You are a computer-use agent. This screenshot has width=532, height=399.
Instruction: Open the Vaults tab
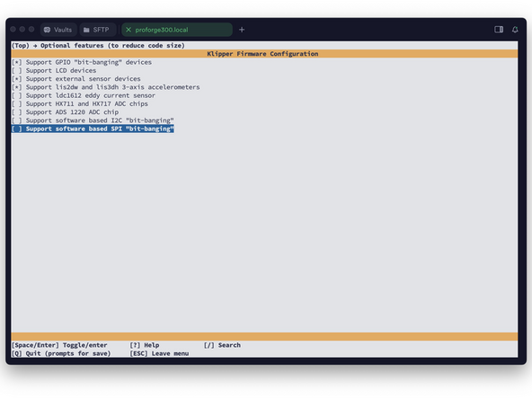[58, 30]
